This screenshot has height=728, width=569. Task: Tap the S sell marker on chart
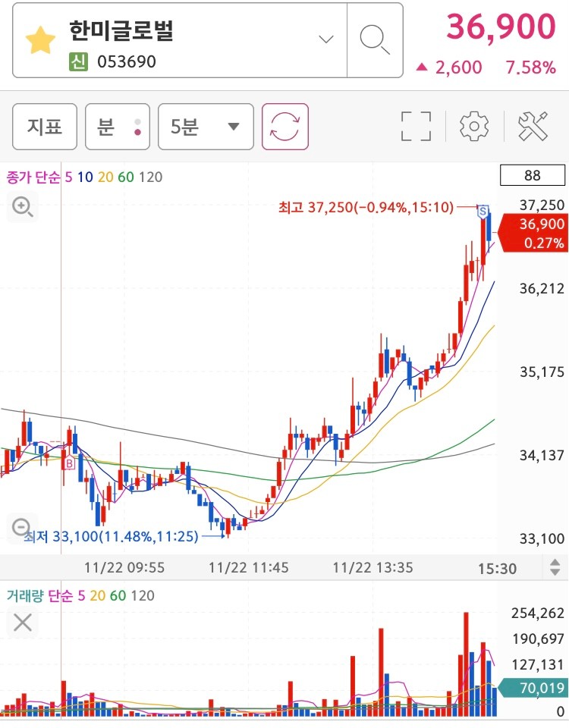483,212
